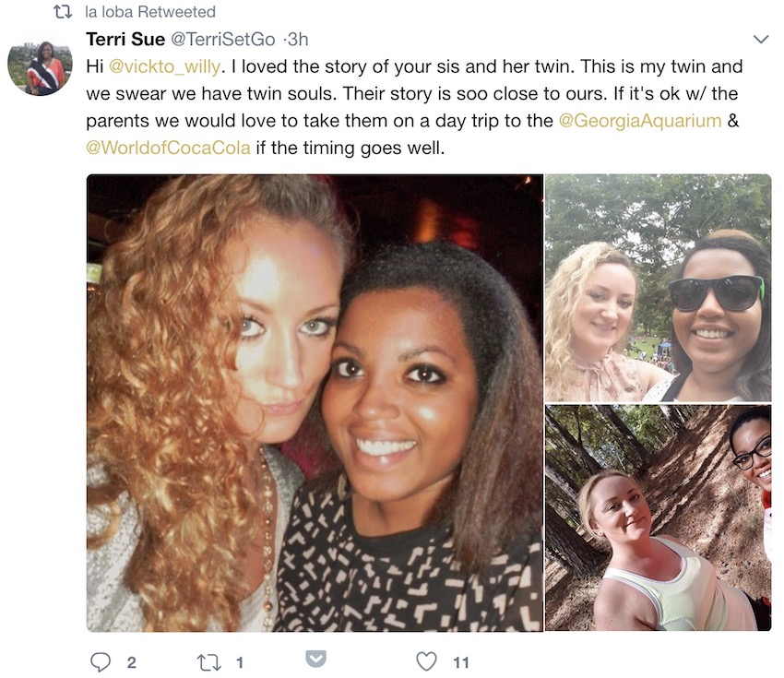View the forest trail selfie photo
Viewport: 784px width, 678px height.
point(658,517)
